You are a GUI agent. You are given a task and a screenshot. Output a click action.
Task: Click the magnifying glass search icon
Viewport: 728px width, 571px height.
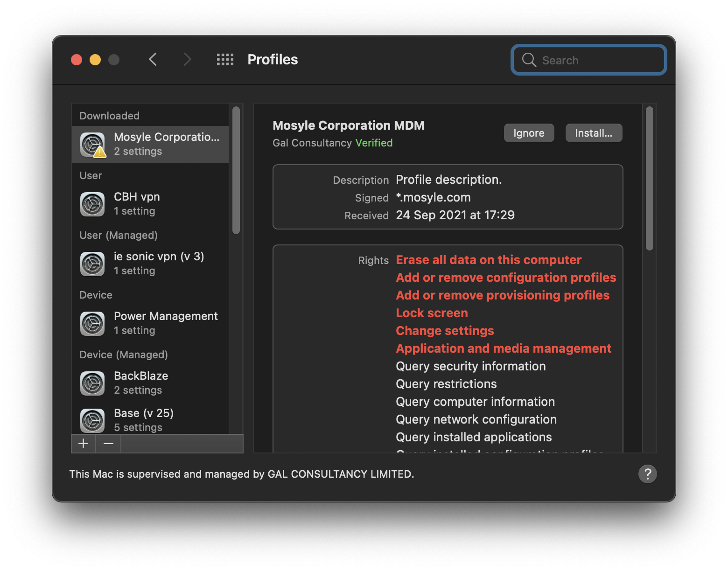point(529,60)
